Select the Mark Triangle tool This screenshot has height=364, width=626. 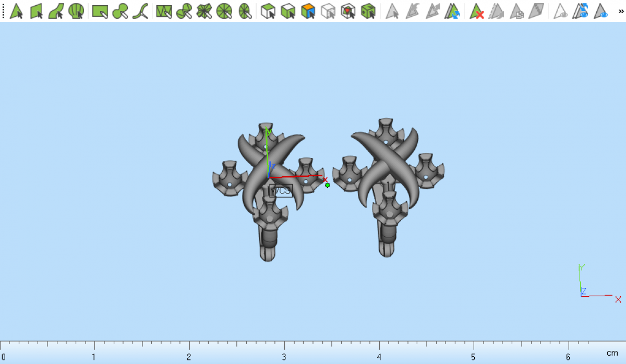point(17,10)
